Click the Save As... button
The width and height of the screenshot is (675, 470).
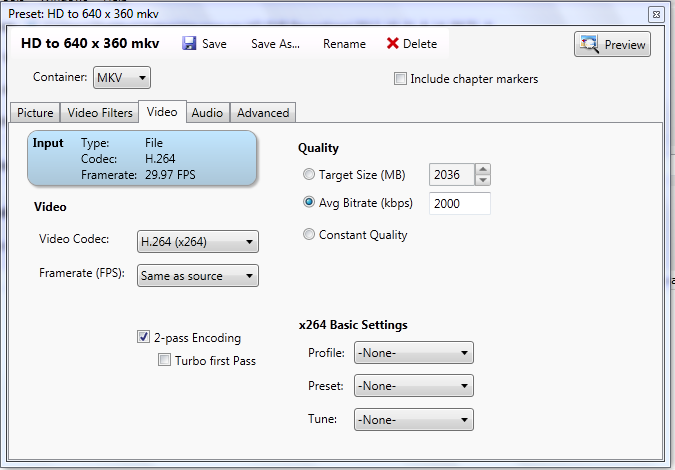(275, 44)
